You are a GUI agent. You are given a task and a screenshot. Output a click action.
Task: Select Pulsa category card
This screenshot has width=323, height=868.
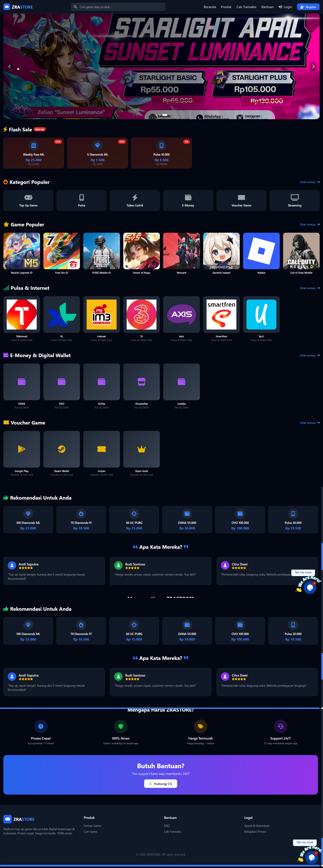[x=82, y=201]
